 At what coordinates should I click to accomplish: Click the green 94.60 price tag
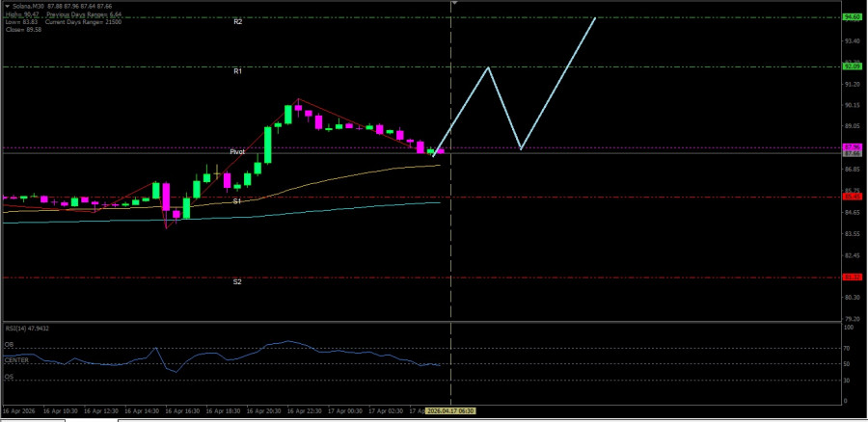852,17
